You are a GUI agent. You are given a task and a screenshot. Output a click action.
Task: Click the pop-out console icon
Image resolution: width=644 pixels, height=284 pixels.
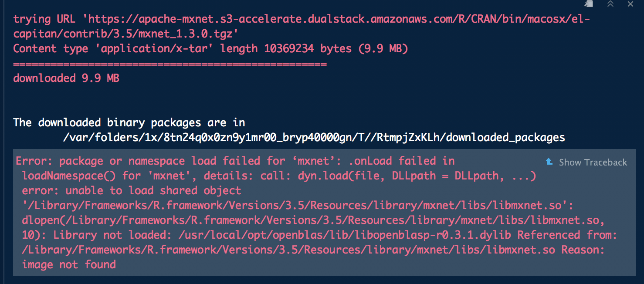(588, 4)
